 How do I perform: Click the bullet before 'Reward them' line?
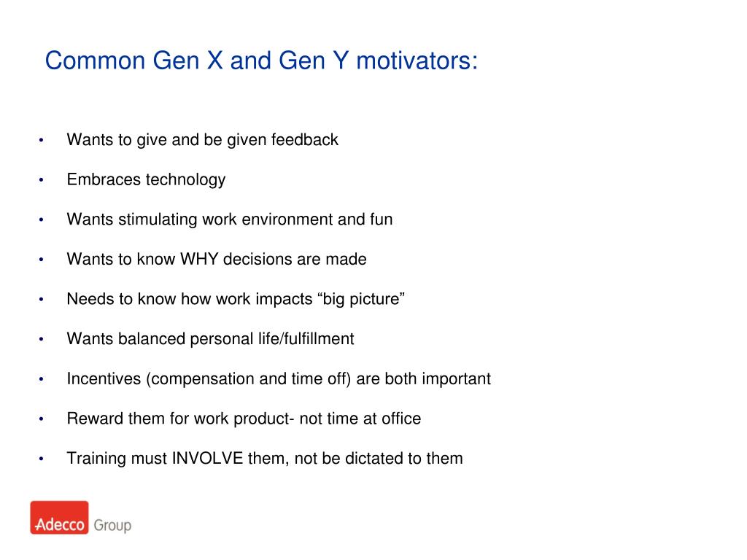42,419
